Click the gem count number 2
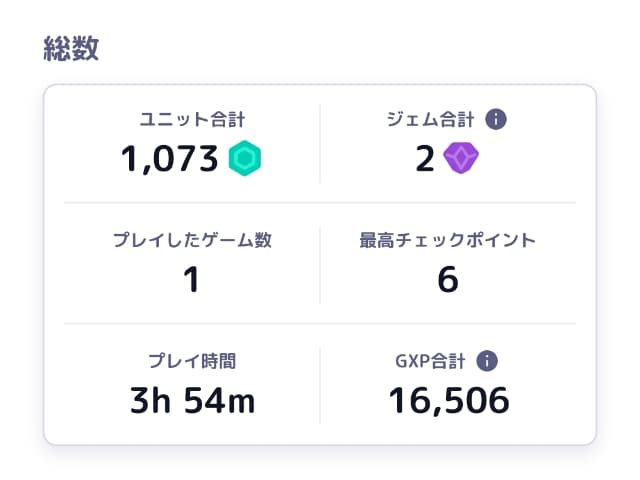The width and height of the screenshot is (640, 480). click(424, 159)
